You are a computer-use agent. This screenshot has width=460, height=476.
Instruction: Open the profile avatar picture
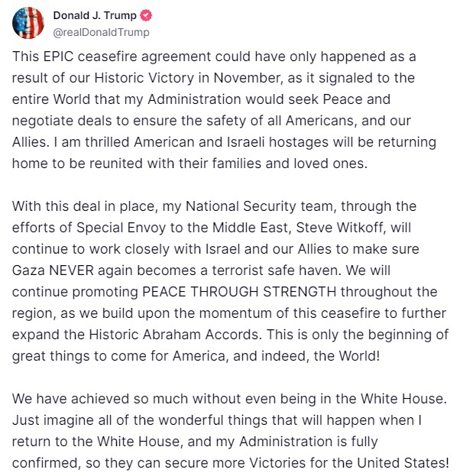click(27, 22)
